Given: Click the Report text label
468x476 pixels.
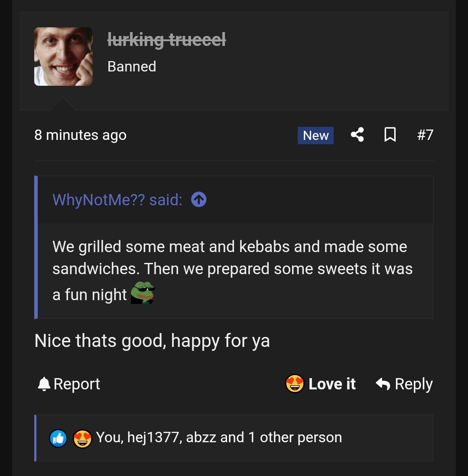Looking at the screenshot, I should pos(76,384).
